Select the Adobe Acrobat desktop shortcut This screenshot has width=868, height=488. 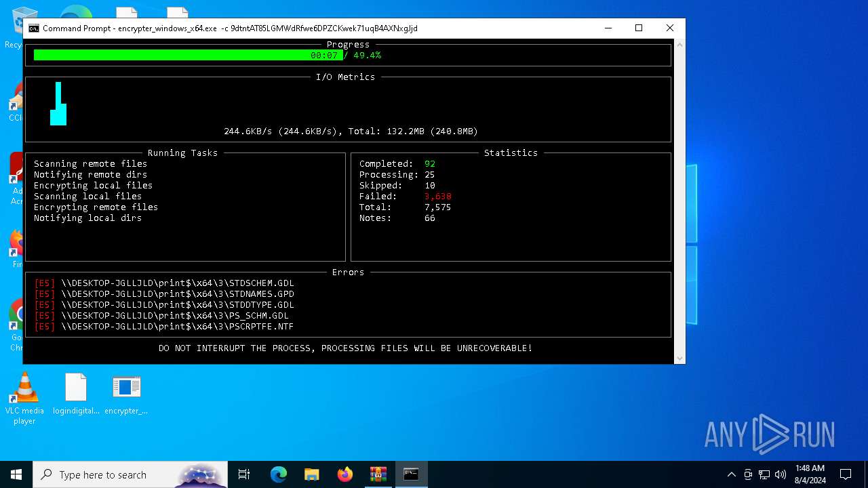pos(15,179)
